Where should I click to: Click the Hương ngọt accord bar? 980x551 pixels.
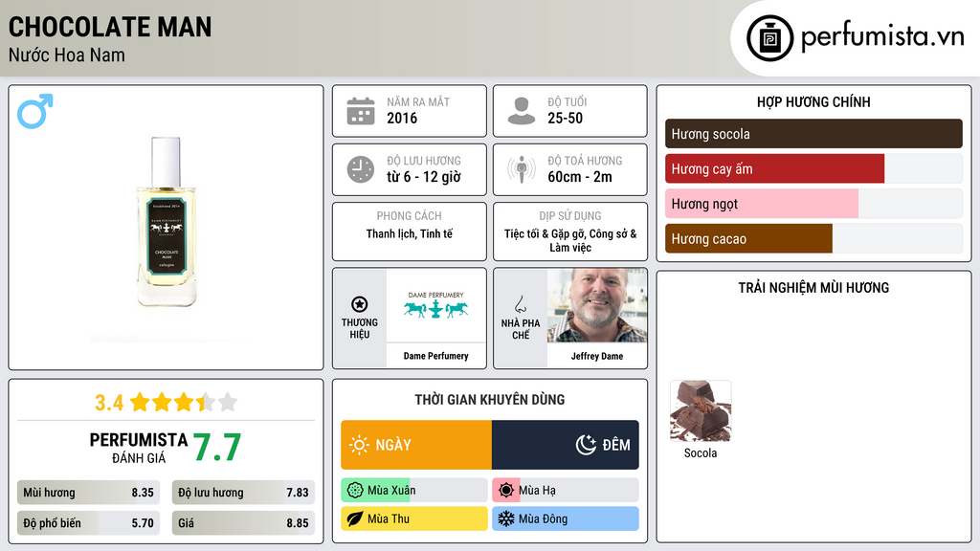pyautogui.click(x=813, y=204)
